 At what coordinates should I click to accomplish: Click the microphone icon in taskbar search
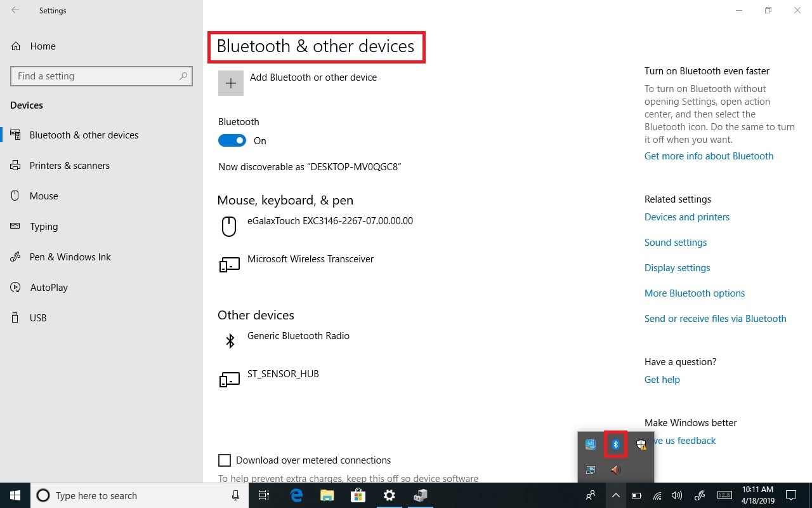(x=236, y=495)
